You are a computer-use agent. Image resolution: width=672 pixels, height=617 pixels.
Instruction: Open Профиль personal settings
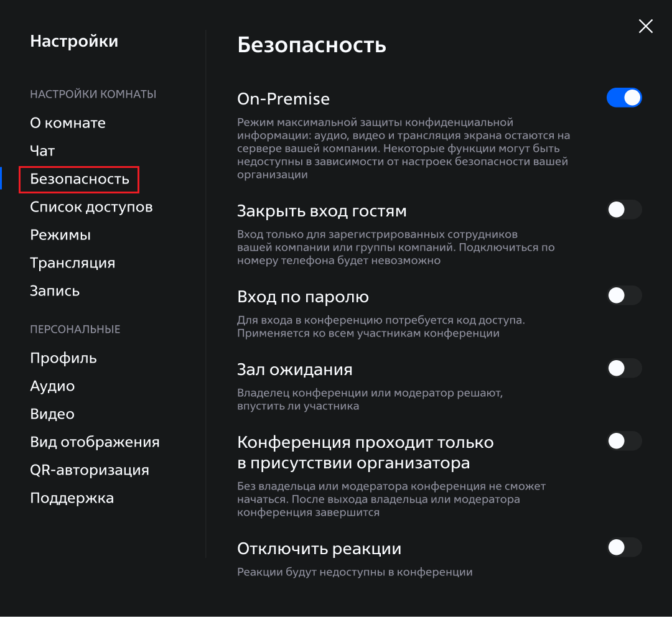pos(63,358)
